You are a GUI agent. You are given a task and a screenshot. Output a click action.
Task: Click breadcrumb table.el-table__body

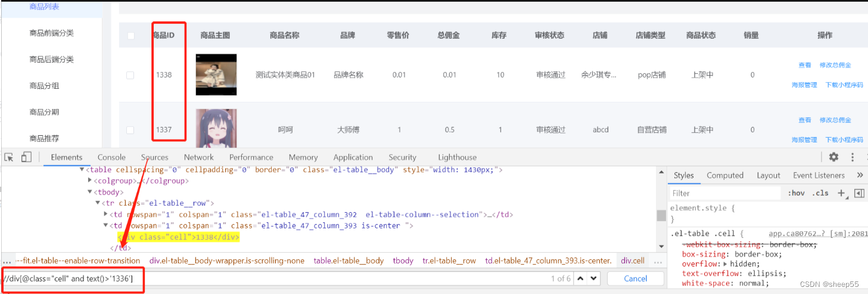[x=349, y=261]
